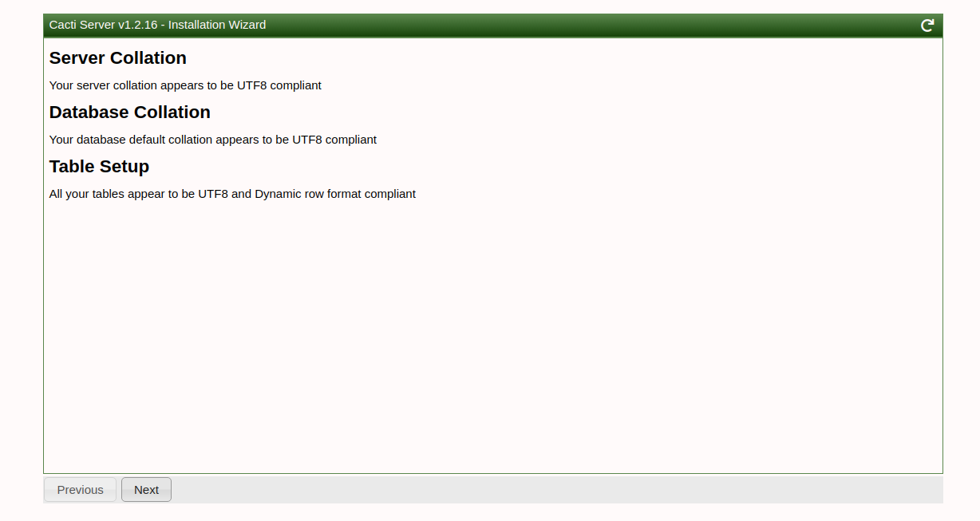Screen dimensions: 980x521
Task: Click the 'Cacti Server v1.2.16 - Installation Wizard' title
Action: coord(157,25)
